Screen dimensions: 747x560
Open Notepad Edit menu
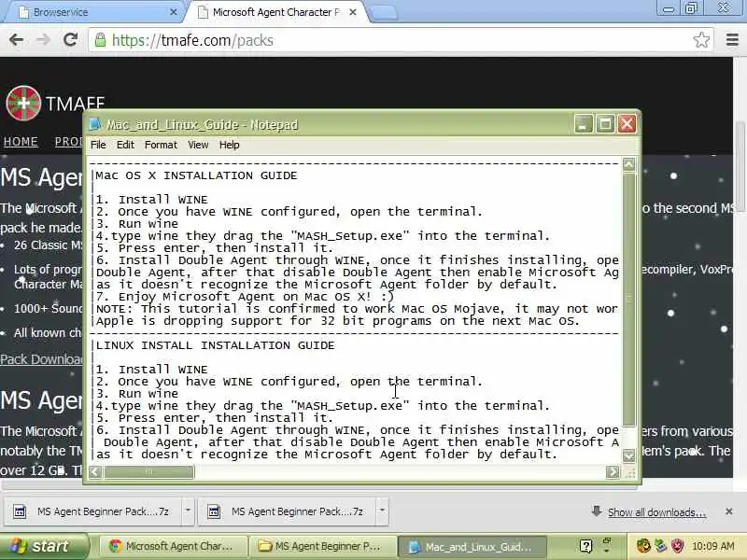point(125,145)
